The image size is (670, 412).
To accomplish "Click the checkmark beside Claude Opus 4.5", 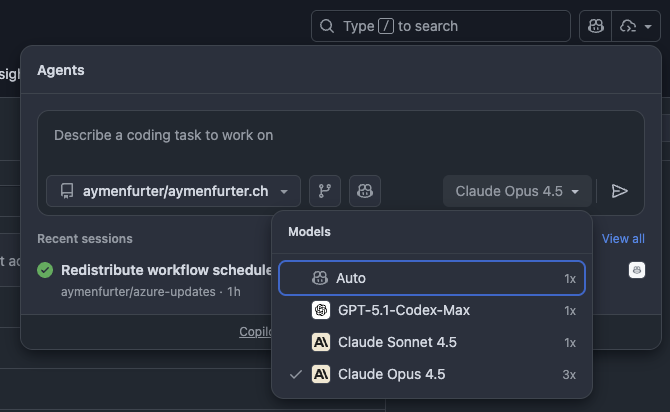I will click(x=296, y=374).
